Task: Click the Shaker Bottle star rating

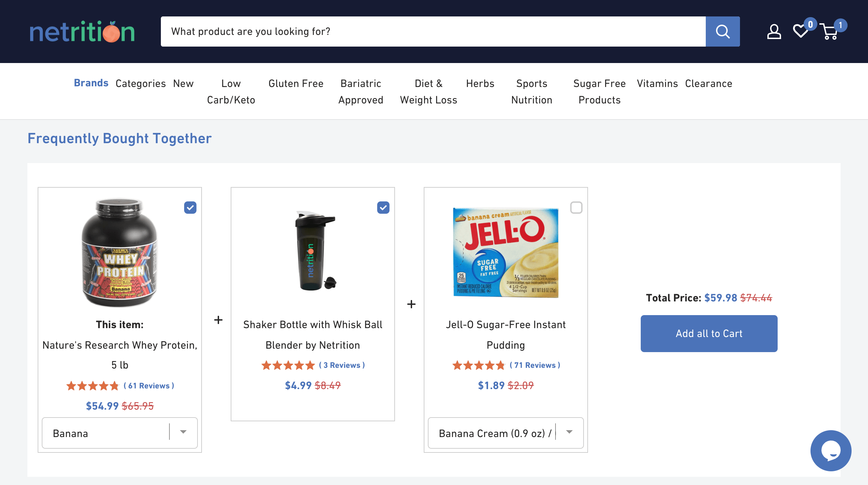Action: tap(288, 365)
